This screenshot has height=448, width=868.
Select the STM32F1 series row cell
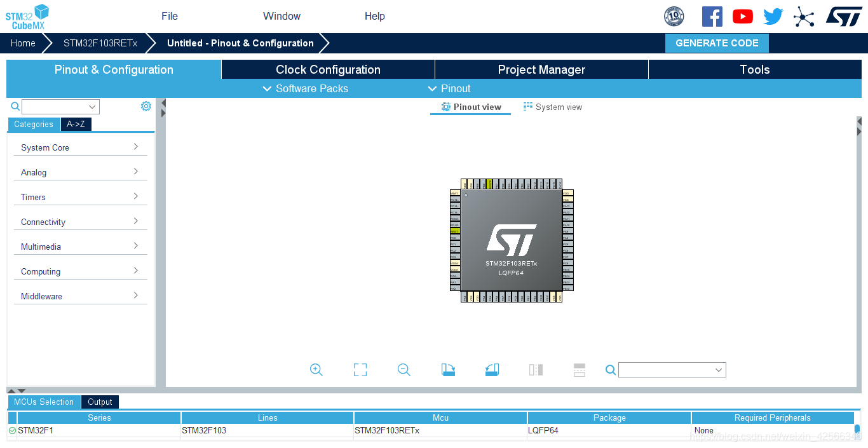(99, 430)
